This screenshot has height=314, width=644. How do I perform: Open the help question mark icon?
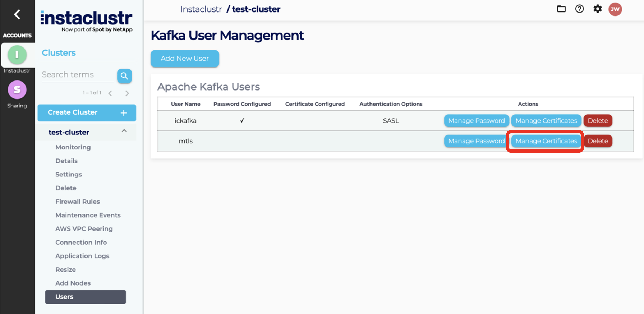579,9
